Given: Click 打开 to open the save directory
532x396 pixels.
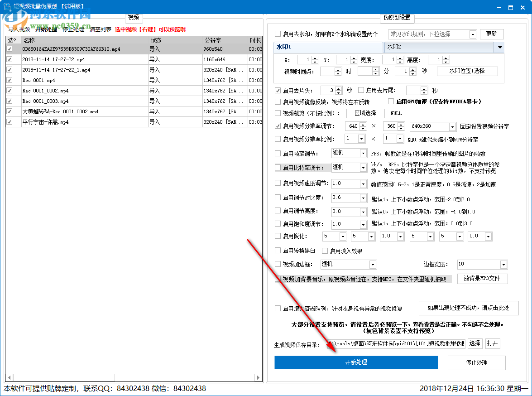Looking at the screenshot, I should (x=492, y=343).
